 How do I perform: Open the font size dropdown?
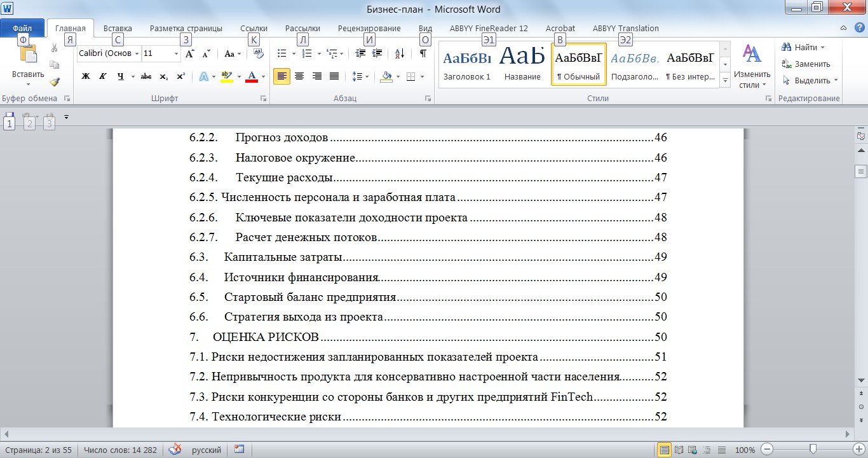176,54
